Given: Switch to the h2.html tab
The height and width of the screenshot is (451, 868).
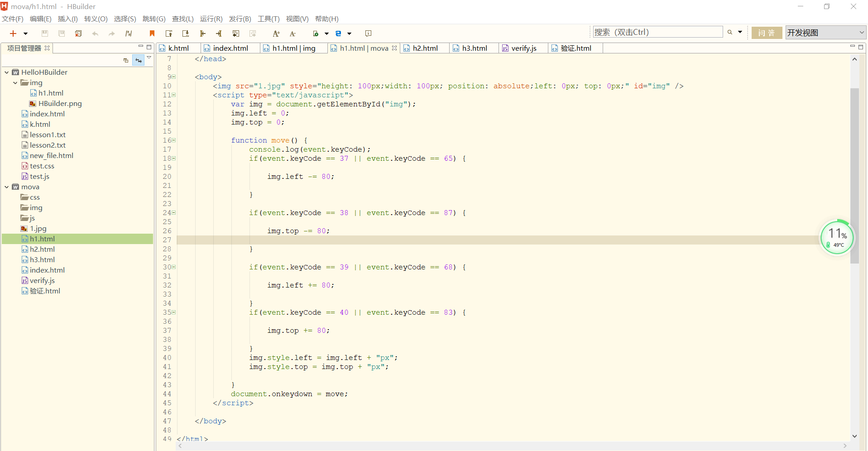Looking at the screenshot, I should [425, 48].
